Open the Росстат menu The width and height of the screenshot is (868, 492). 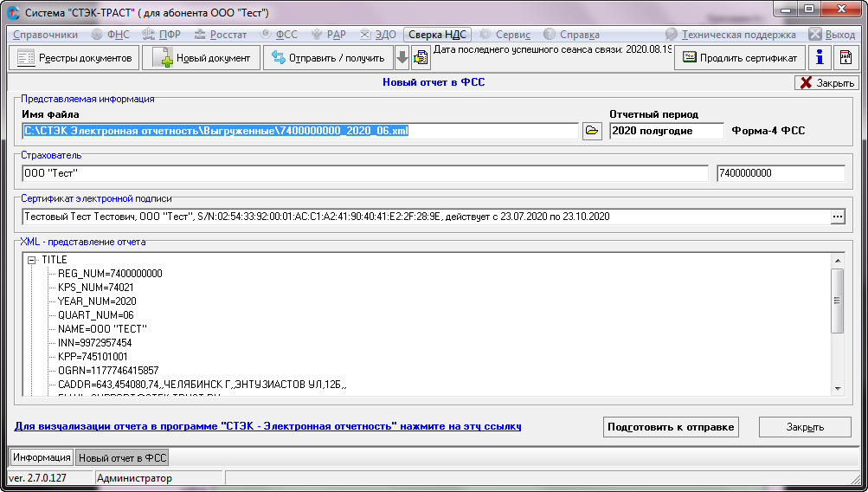point(221,35)
